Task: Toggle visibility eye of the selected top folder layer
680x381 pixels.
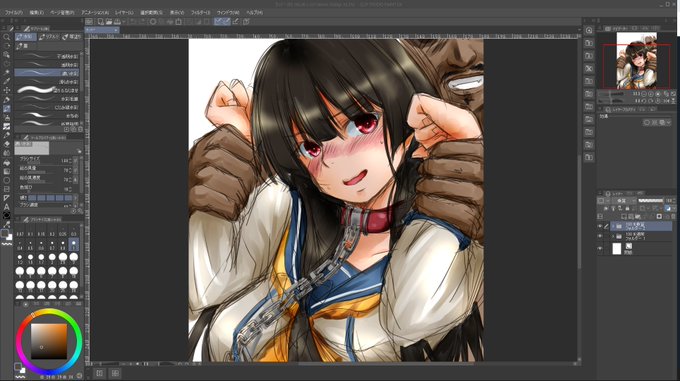Action: 600,226
